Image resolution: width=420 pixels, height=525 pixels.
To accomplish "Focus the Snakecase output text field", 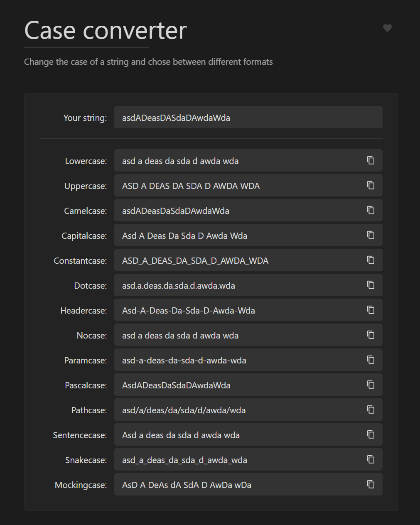I will 237,460.
